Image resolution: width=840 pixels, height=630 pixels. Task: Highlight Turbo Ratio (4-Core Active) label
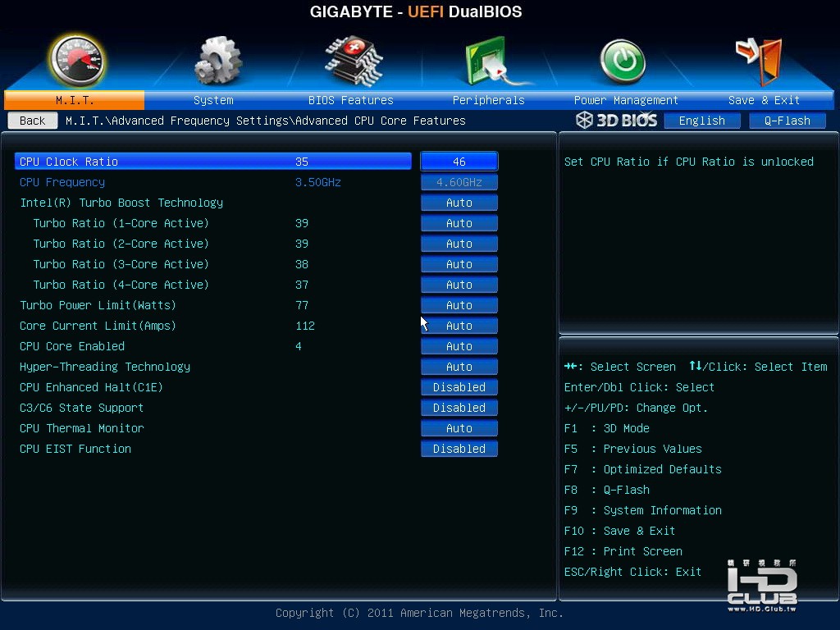pos(121,285)
